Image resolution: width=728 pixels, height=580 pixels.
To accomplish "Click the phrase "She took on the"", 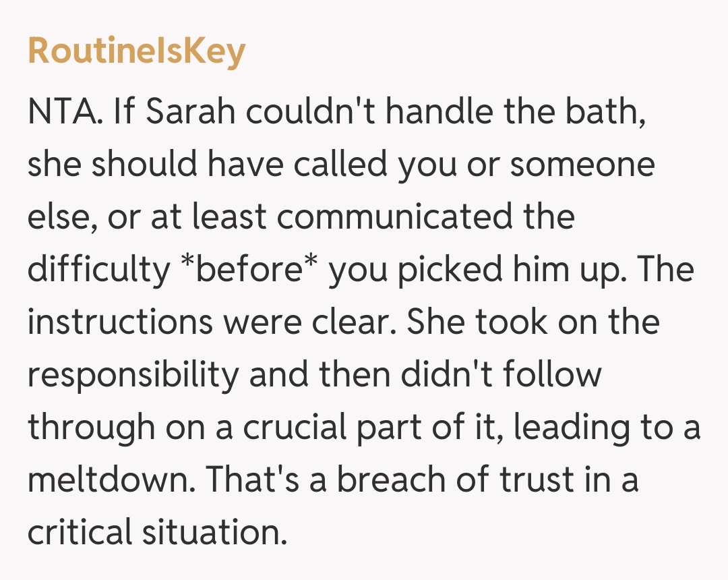I will coord(533,322).
